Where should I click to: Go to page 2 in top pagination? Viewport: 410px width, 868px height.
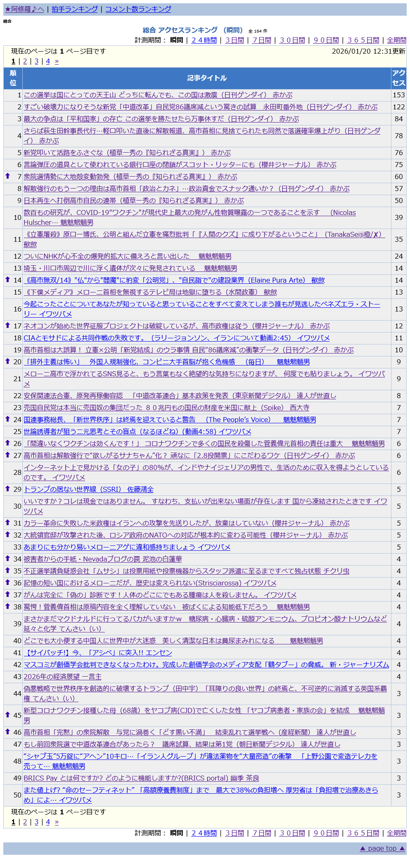[x=25, y=61]
